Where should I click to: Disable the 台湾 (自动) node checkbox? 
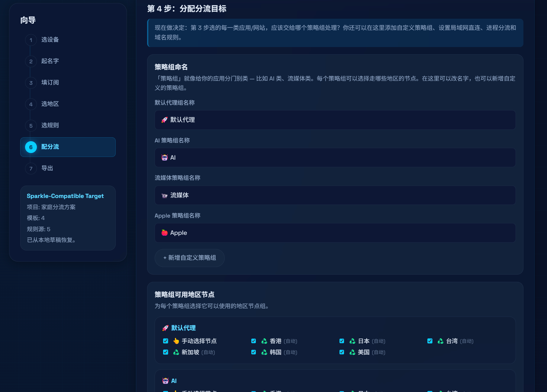430,341
